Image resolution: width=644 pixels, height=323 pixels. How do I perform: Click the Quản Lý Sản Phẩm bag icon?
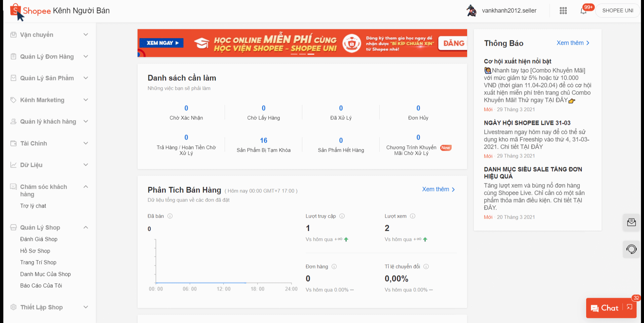coord(13,78)
